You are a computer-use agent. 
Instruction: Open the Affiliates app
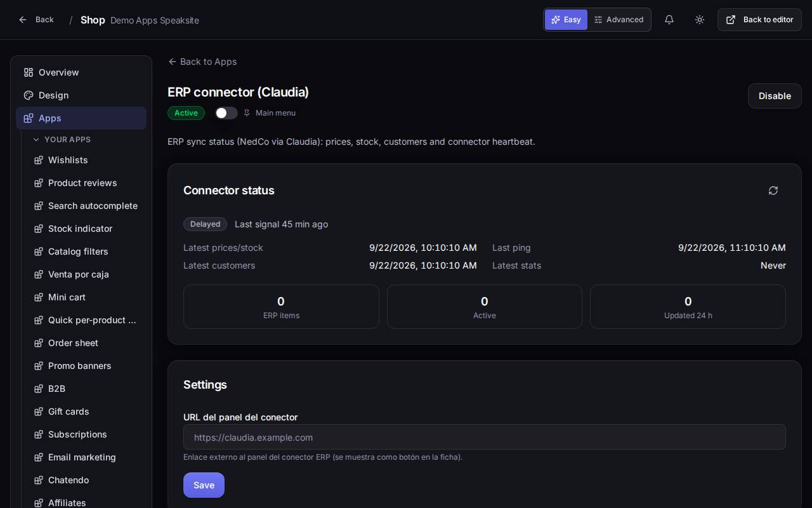pyautogui.click(x=86, y=502)
